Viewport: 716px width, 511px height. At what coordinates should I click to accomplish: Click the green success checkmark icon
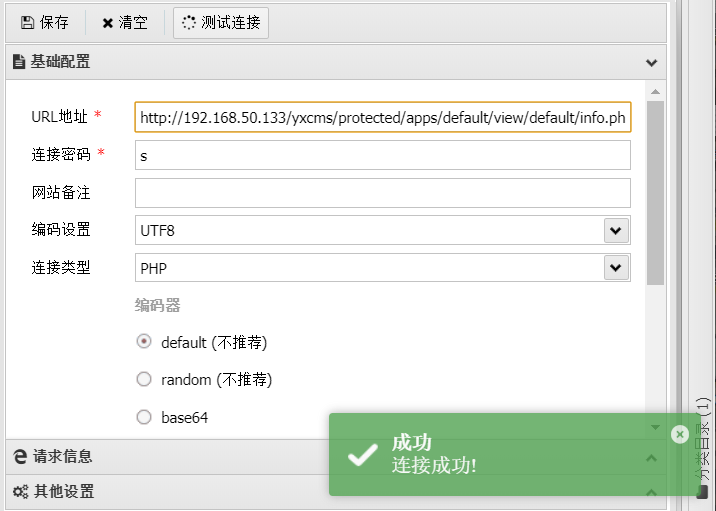click(x=361, y=455)
